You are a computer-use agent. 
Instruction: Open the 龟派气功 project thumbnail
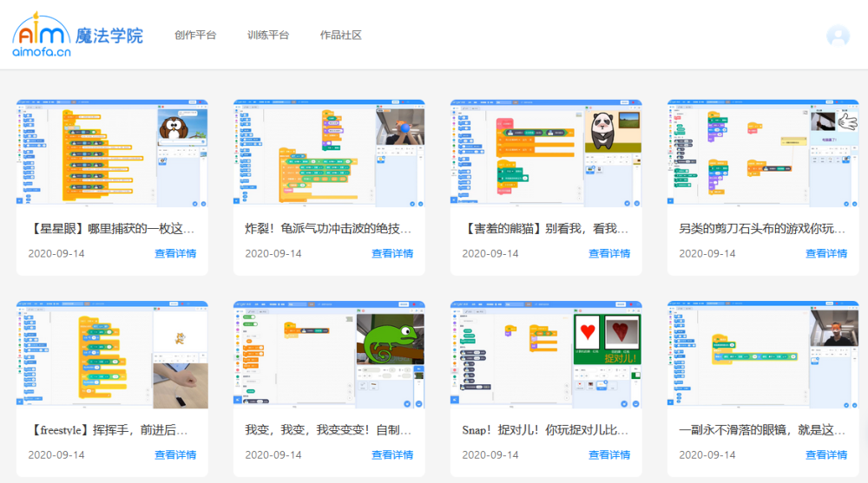click(x=329, y=153)
